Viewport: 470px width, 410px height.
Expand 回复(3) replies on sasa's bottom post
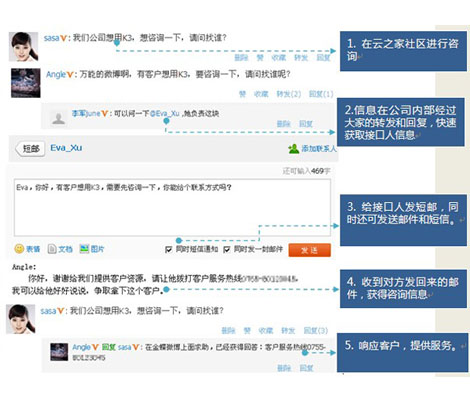(x=316, y=330)
